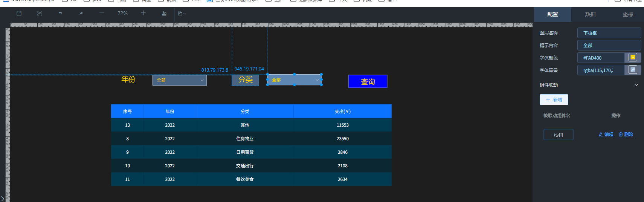
Task: Open the 字体背景 color swatch
Action: click(633, 70)
